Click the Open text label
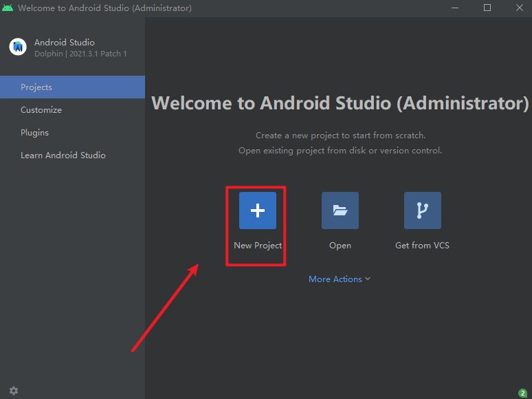 340,246
